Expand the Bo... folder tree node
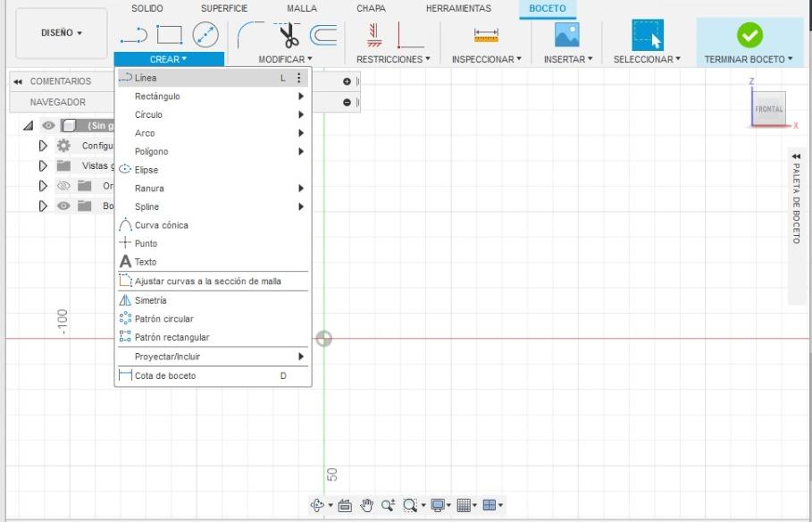This screenshot has height=522, width=812. pos(43,206)
